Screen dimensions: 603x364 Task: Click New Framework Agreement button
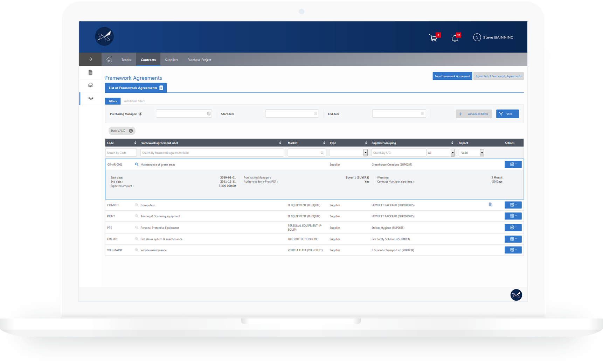pyautogui.click(x=452, y=76)
